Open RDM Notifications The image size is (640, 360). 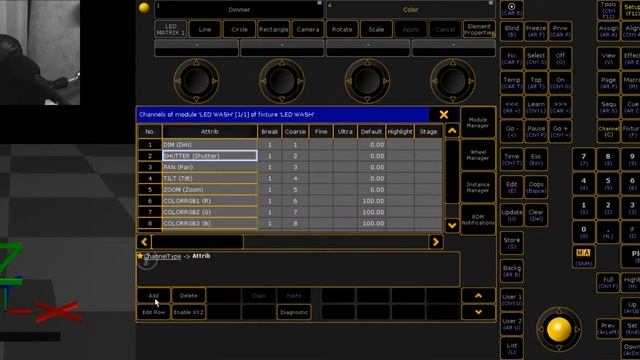pyautogui.click(x=478, y=220)
